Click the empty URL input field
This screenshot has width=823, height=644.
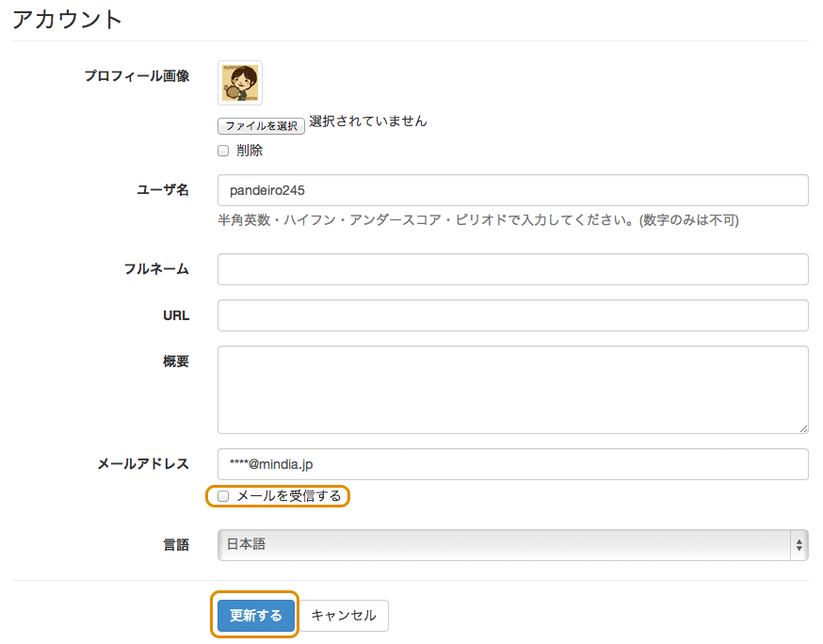coord(512,315)
